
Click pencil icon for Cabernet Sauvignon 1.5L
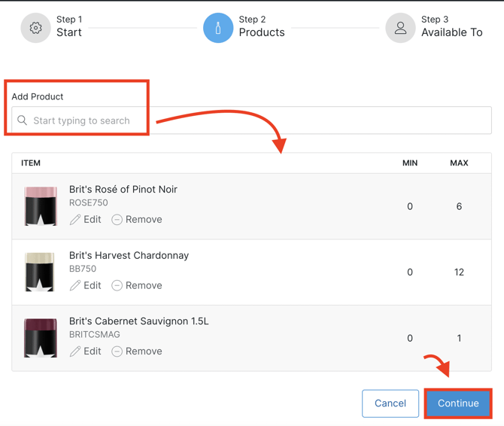click(75, 351)
